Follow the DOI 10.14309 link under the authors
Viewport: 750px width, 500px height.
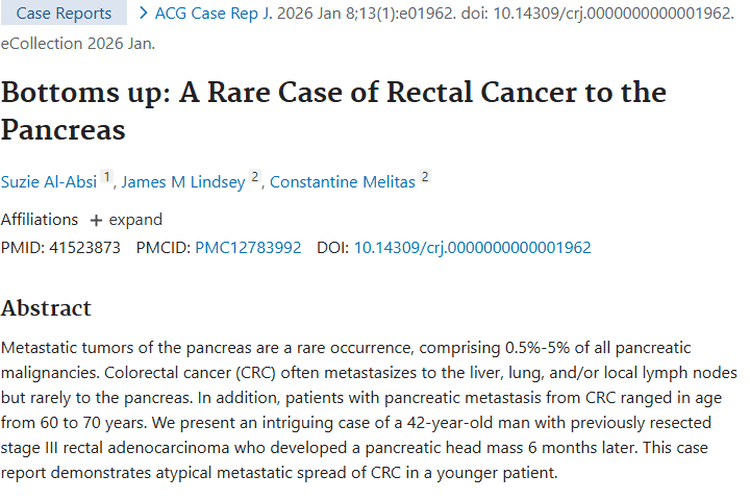coord(472,247)
